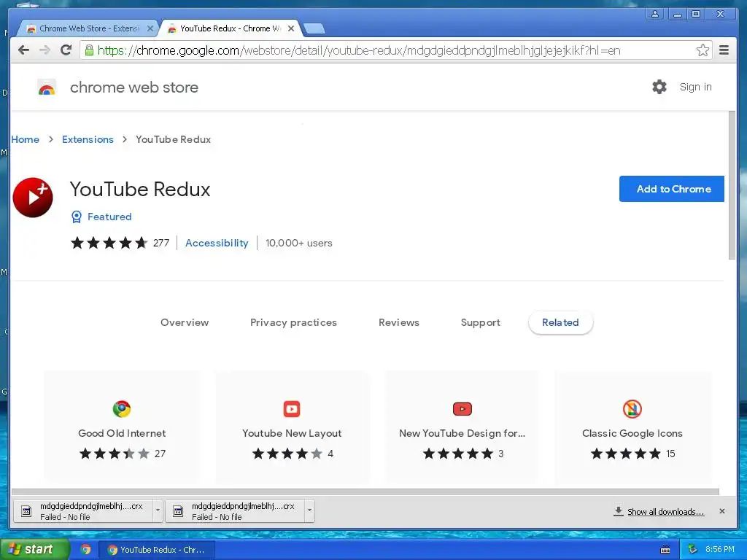Close the YouTube Redux tab
This screenshot has width=747, height=560.
[x=291, y=28]
